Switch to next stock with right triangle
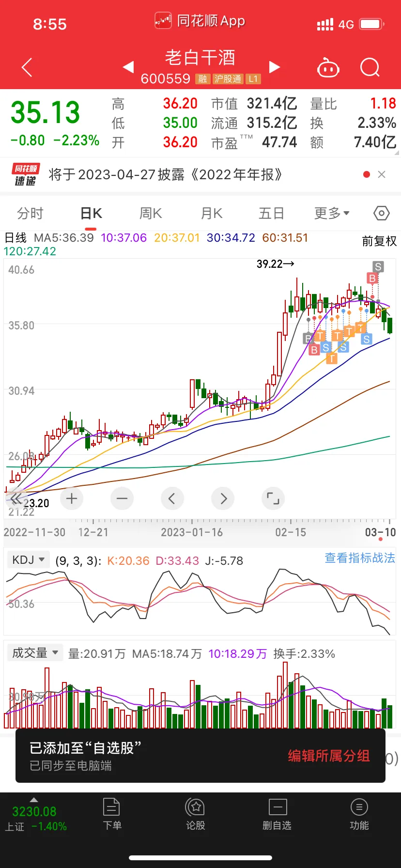This screenshot has height=868, width=401. point(275,67)
